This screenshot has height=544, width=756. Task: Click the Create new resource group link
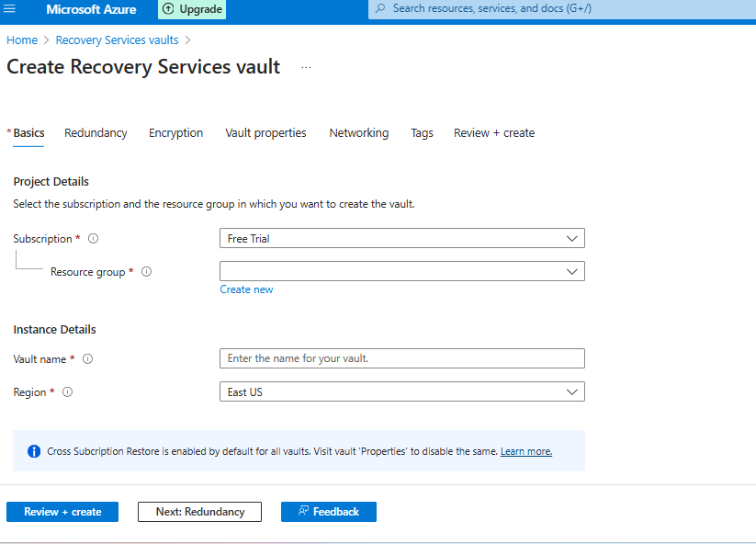[x=246, y=289]
